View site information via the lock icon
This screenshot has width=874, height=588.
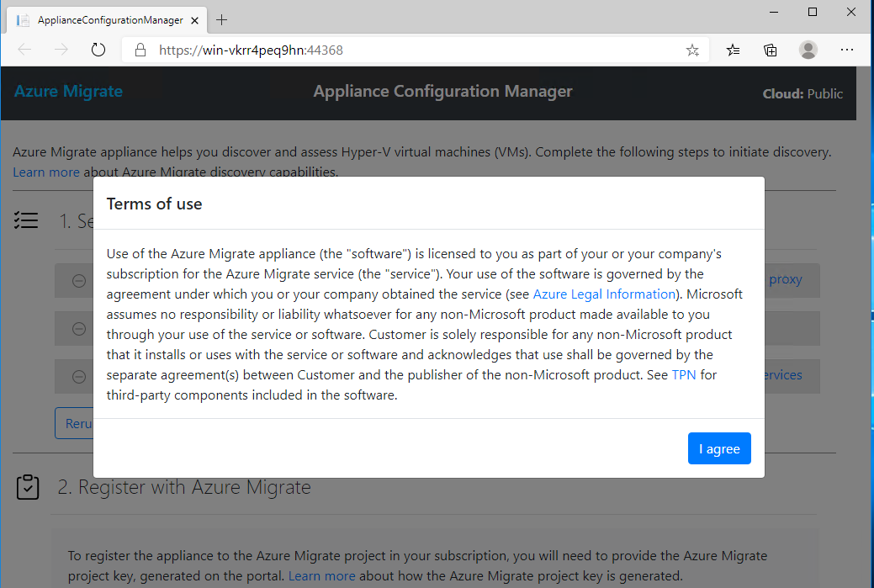[x=140, y=50]
